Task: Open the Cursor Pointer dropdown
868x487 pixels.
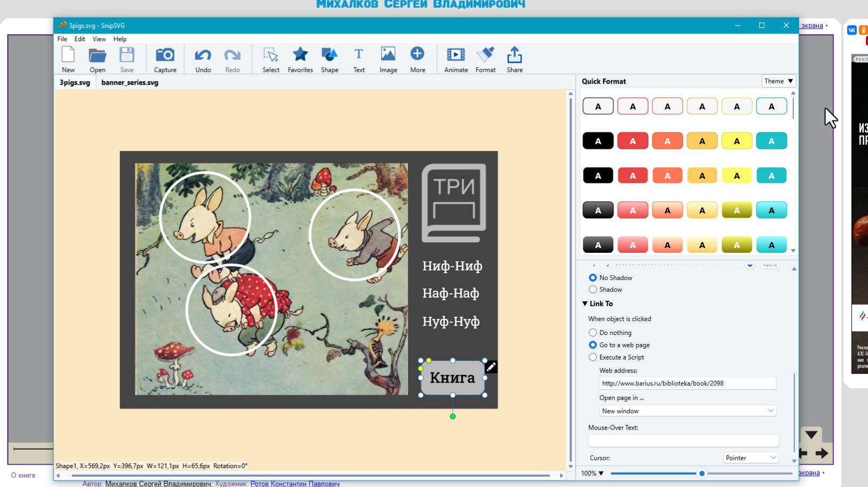Action: pyautogui.click(x=751, y=458)
